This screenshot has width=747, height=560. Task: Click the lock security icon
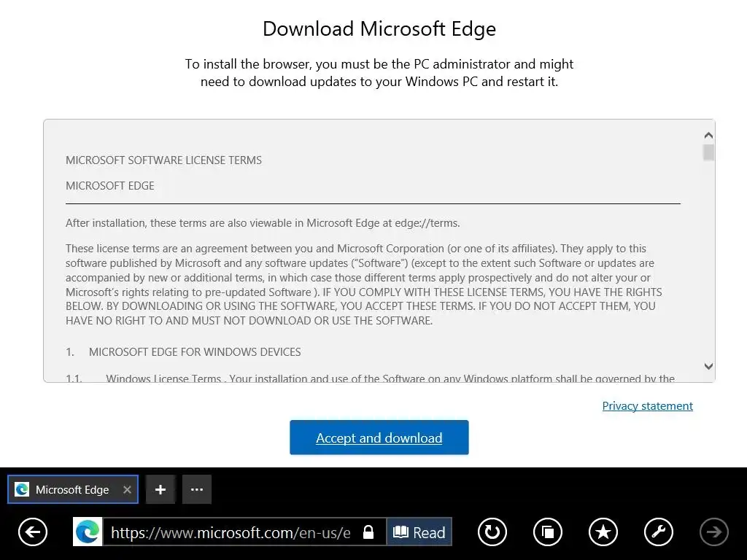[368, 532]
